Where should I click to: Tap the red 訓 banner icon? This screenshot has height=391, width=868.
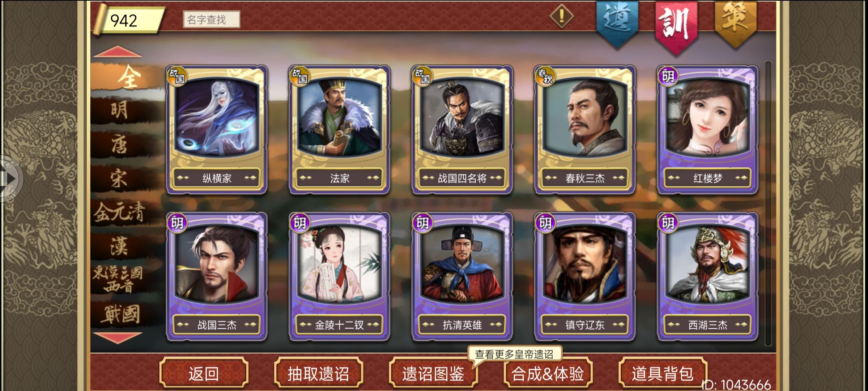[x=676, y=26]
